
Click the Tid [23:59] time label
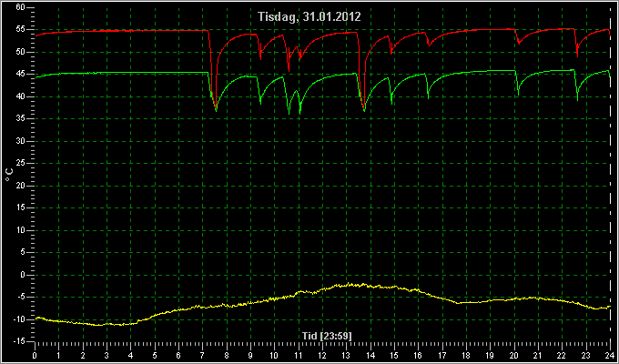pos(327,336)
